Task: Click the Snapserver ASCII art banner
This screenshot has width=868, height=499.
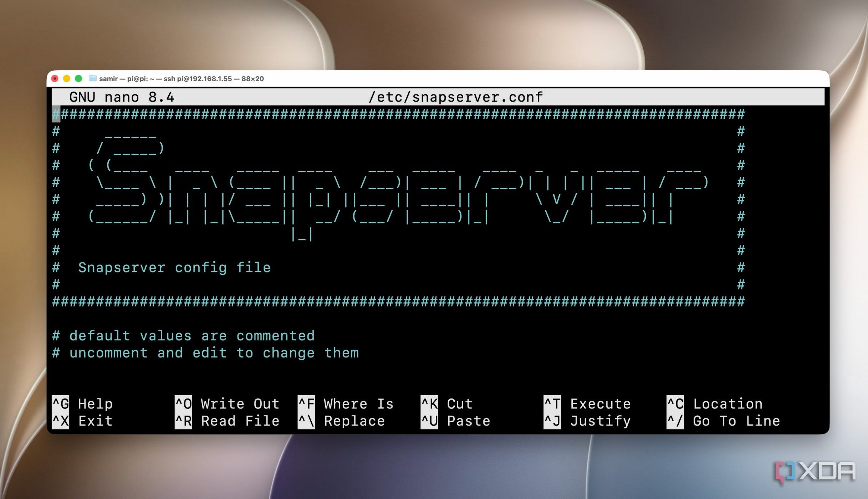Action: pos(398,188)
